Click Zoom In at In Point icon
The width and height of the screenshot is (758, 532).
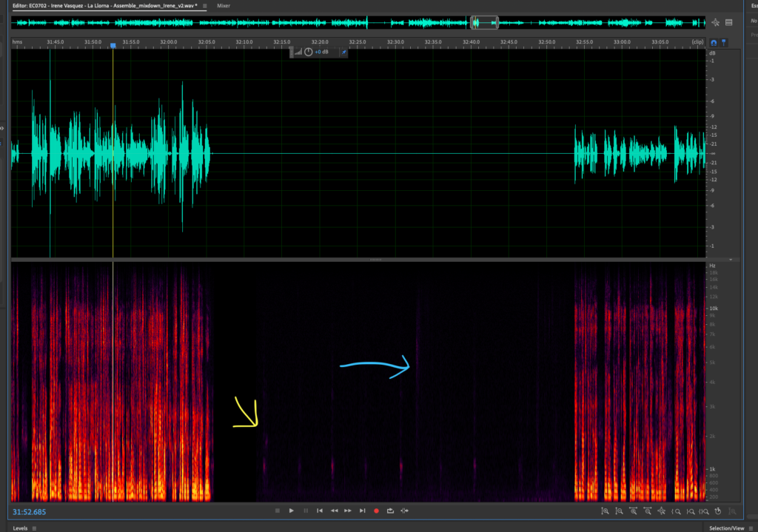(x=676, y=511)
